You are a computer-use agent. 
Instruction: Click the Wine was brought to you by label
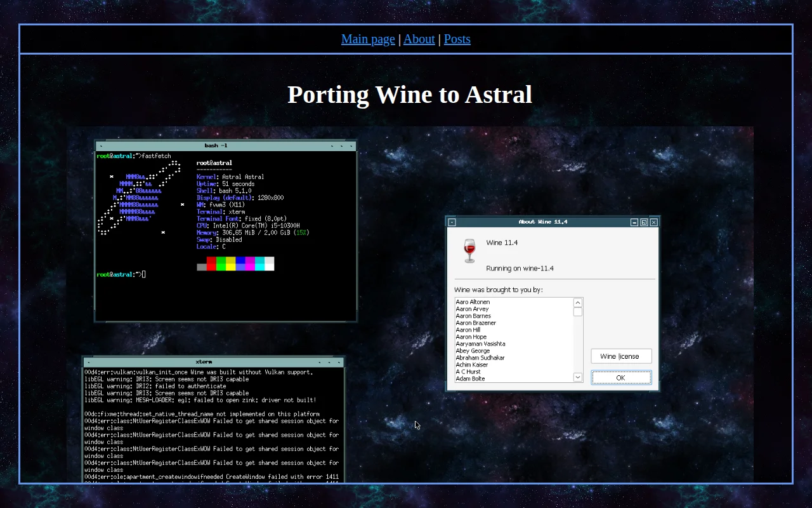click(x=499, y=290)
